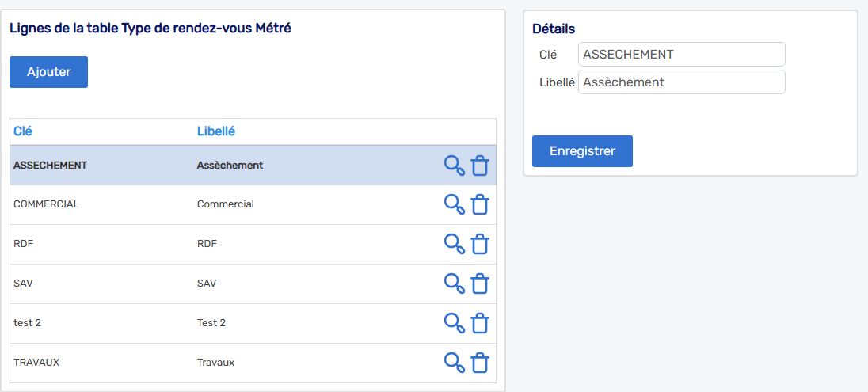Delete the TRAVAUX row
Screen dimensions: 868x392
click(480, 363)
